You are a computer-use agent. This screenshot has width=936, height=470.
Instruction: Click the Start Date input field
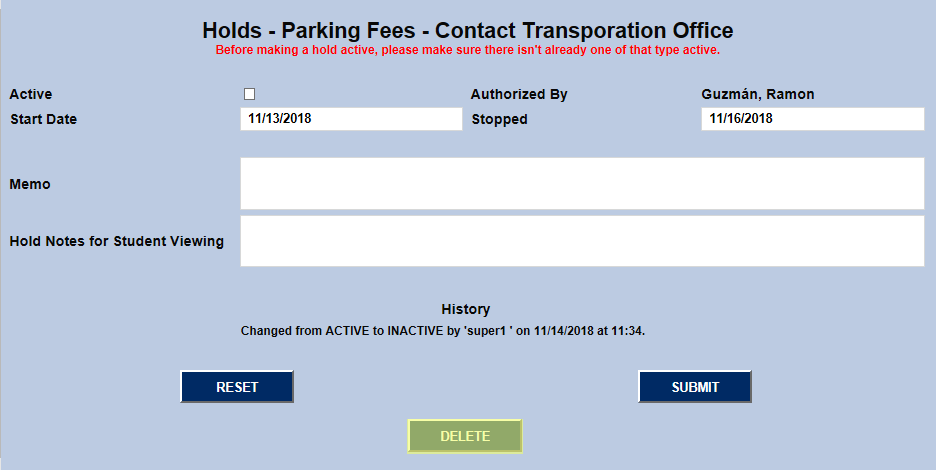click(351, 119)
